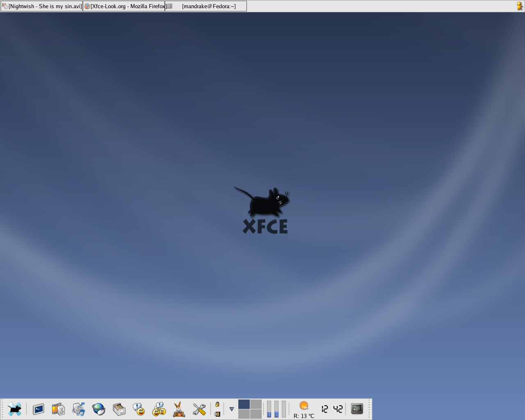
Task: Switch to the bottom-right workspace
Action: click(256, 414)
